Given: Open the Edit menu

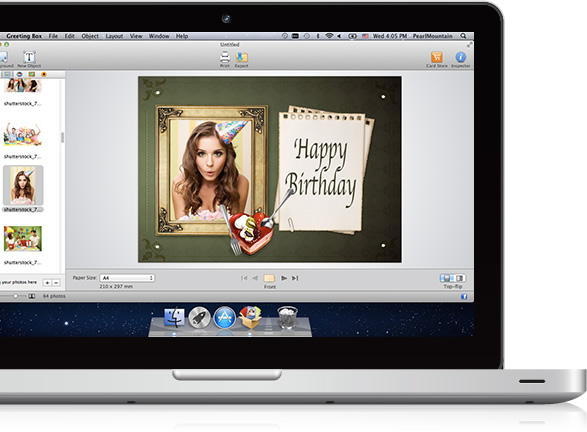Looking at the screenshot, I should [x=70, y=36].
